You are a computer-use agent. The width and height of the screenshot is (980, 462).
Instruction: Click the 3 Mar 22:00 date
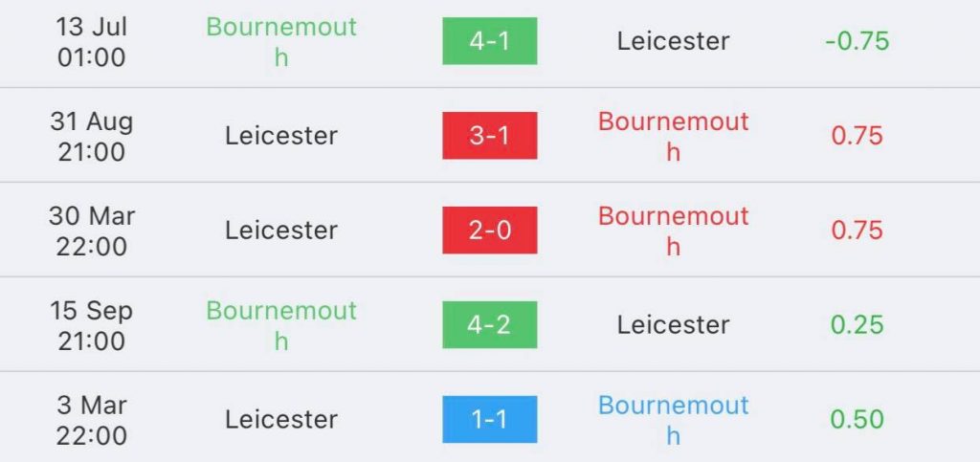[x=91, y=420]
